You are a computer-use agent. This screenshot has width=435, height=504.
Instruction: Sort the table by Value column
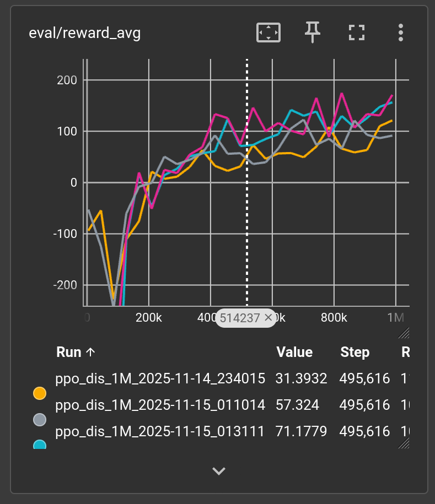[294, 353]
